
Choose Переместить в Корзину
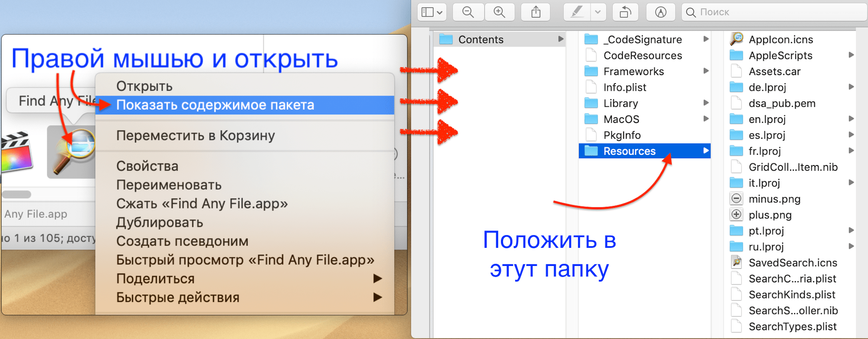point(245,135)
